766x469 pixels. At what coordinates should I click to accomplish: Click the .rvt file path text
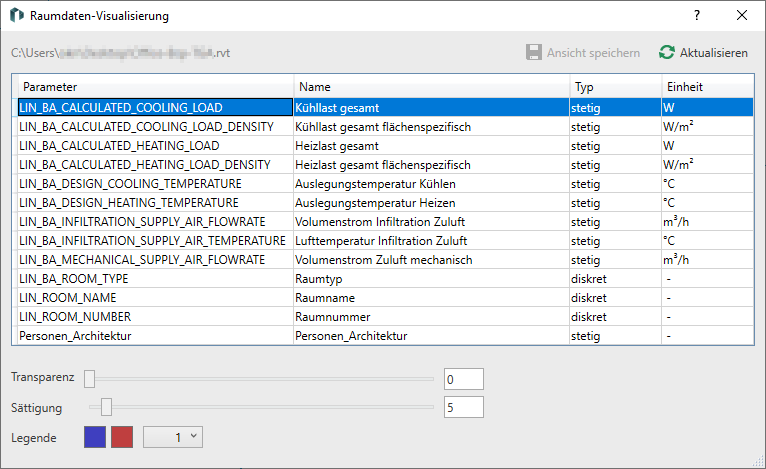120,53
